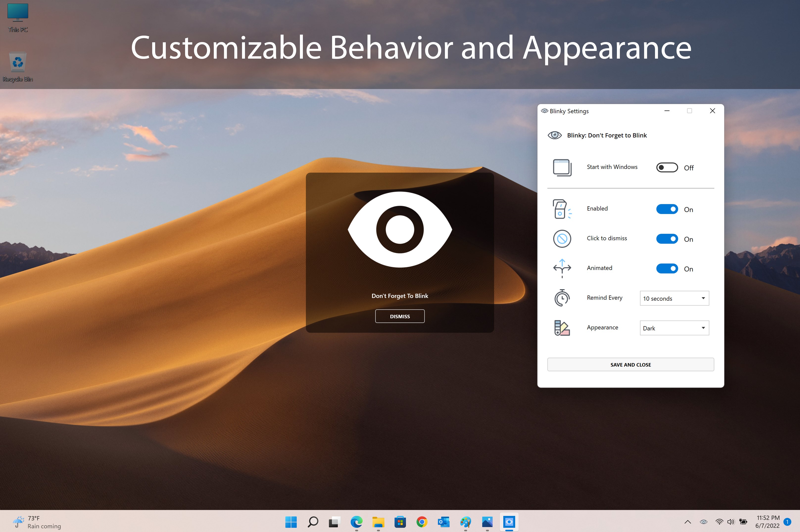Open the Remind Every 10 seconds dropdown
This screenshot has height=532, width=800.
coord(674,298)
